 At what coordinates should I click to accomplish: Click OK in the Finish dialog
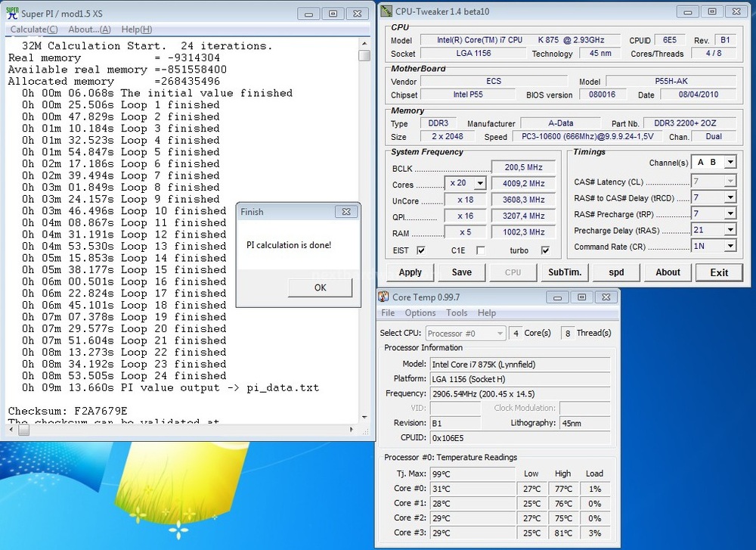320,287
